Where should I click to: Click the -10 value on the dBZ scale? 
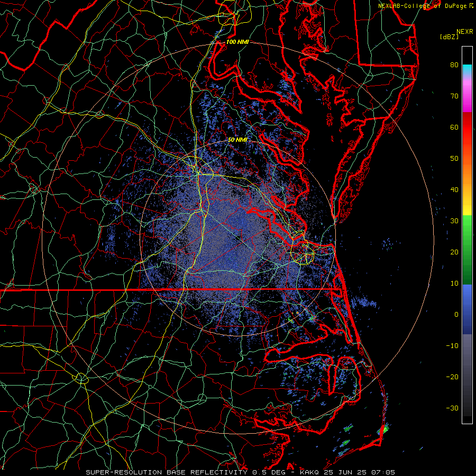452,346
